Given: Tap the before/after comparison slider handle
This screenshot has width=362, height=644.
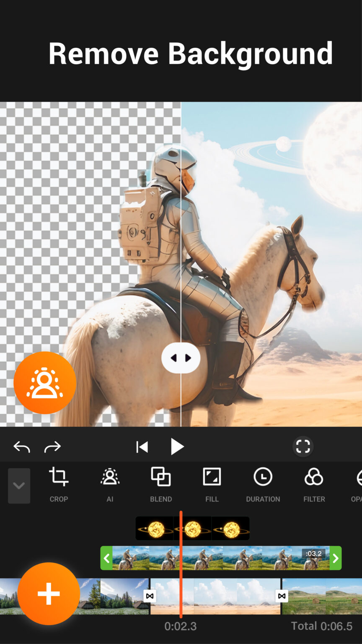Looking at the screenshot, I should click(181, 358).
